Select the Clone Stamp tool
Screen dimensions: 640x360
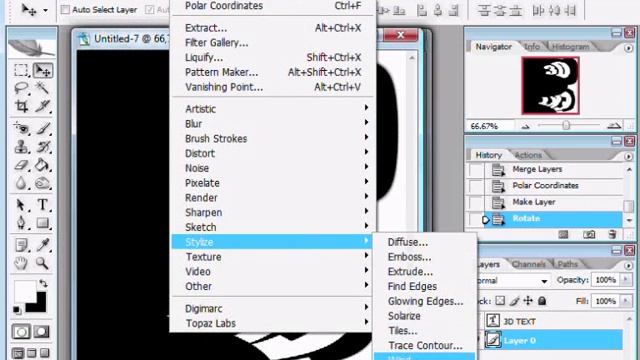(x=21, y=147)
